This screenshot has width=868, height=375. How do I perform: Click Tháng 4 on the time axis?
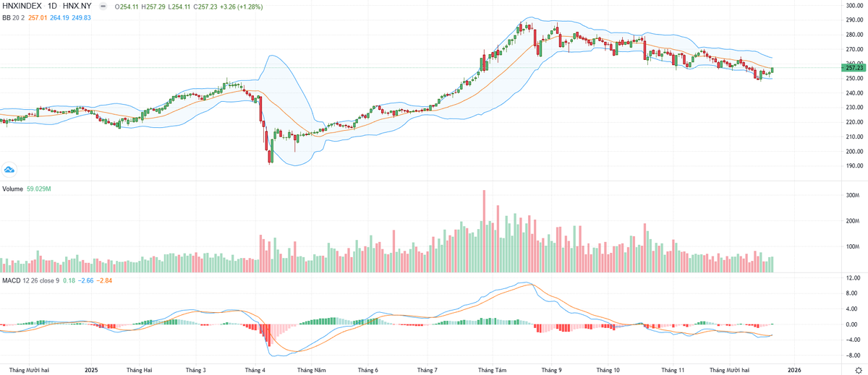coord(255,370)
